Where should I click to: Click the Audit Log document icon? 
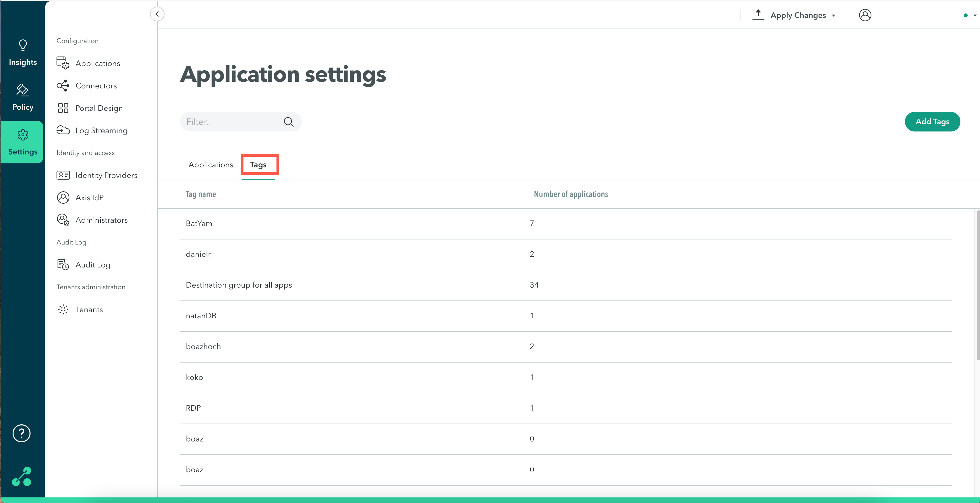(63, 265)
